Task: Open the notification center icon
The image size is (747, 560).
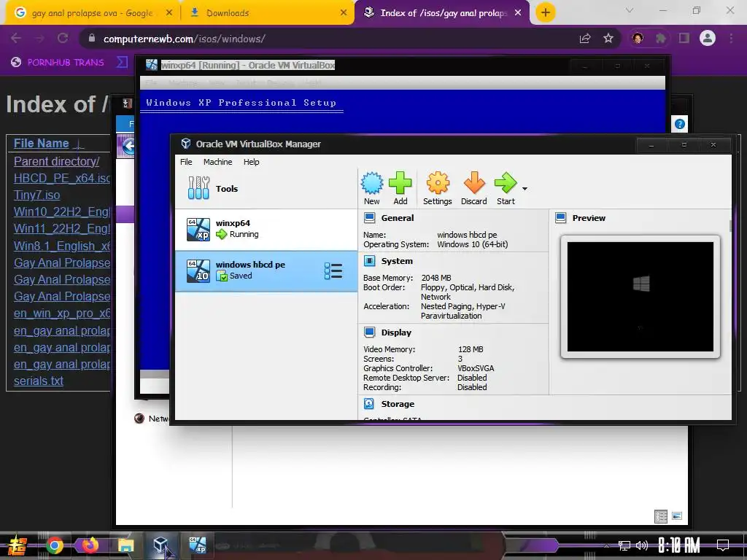Action: point(723,545)
